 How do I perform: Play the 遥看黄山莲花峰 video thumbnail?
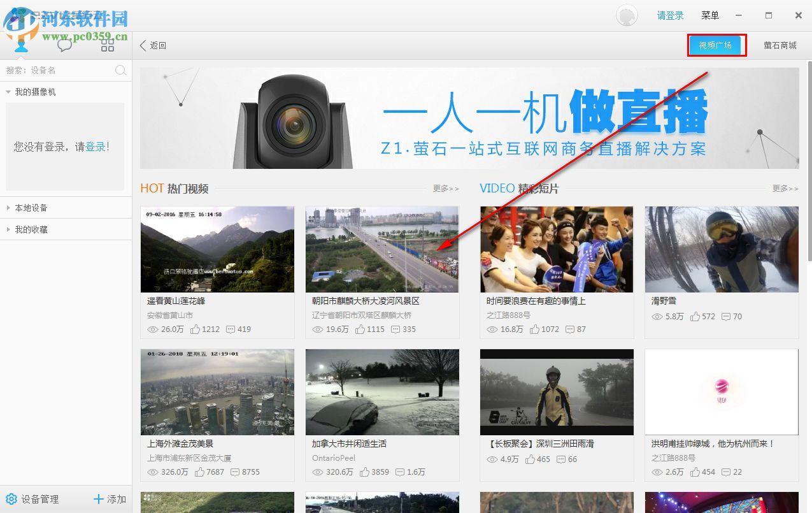217,249
